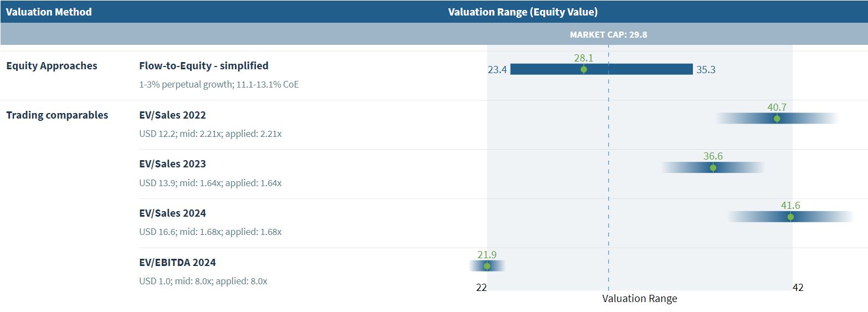Click the Valuation Range (Equity Value) header
Screen dimensions: 868x312
pos(522,12)
